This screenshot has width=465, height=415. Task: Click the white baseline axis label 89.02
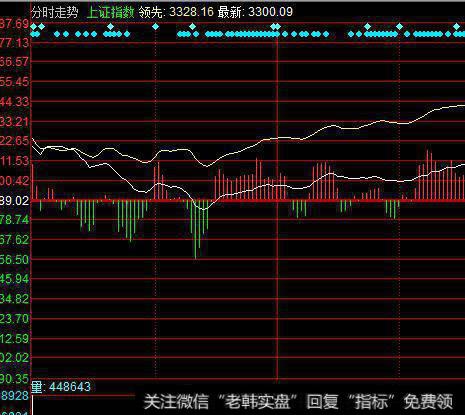[x=14, y=201]
